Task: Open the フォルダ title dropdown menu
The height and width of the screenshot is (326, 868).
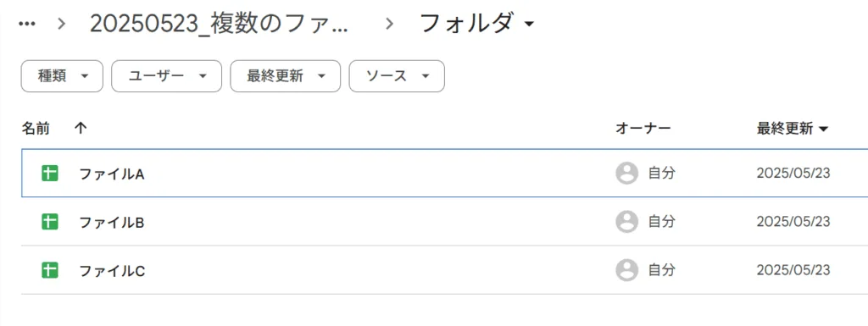Action: point(477,23)
